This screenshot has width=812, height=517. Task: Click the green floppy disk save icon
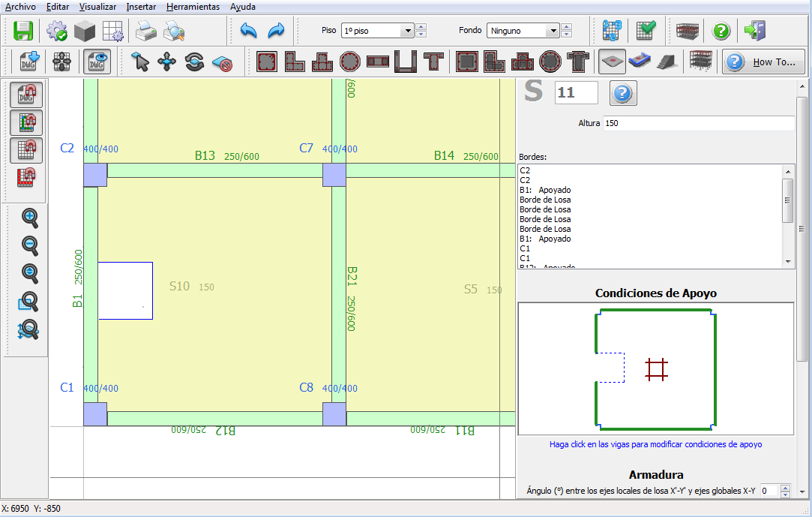pyautogui.click(x=23, y=31)
